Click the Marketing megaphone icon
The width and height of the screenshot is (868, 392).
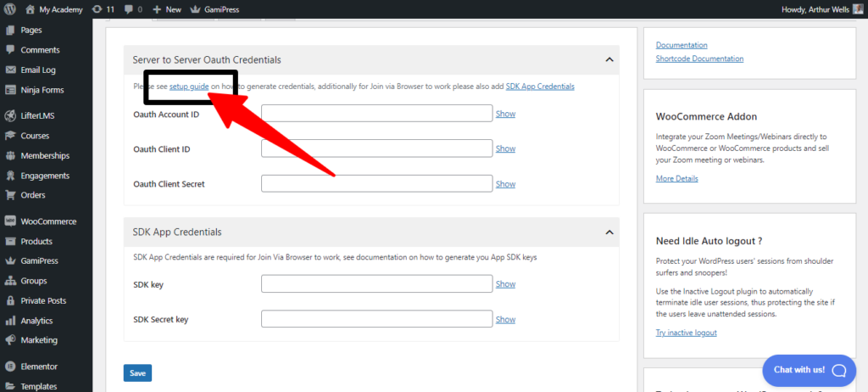click(x=9, y=340)
